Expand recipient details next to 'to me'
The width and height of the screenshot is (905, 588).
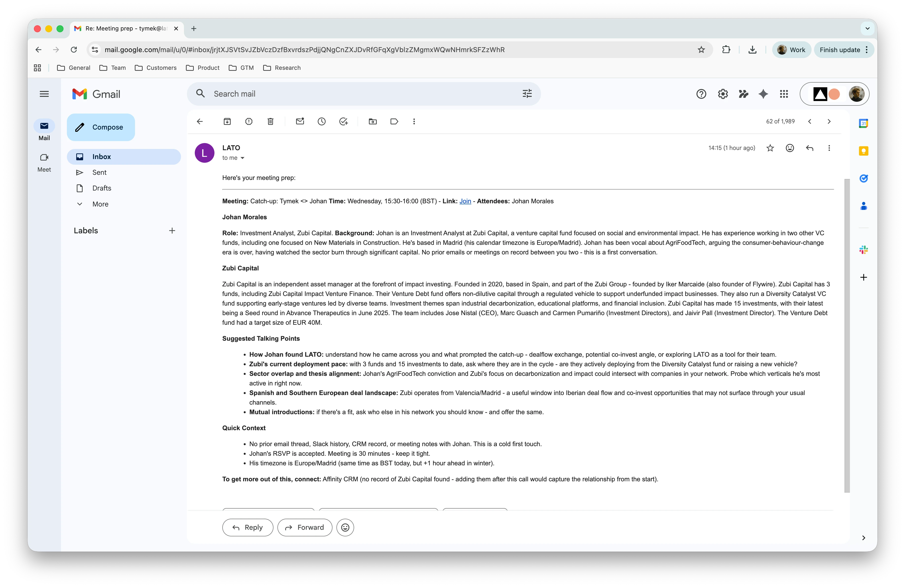pyautogui.click(x=242, y=158)
